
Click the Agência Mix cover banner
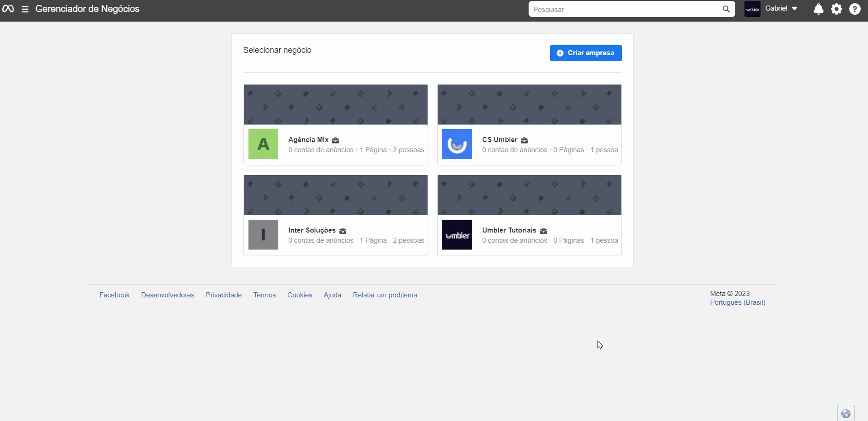point(336,104)
